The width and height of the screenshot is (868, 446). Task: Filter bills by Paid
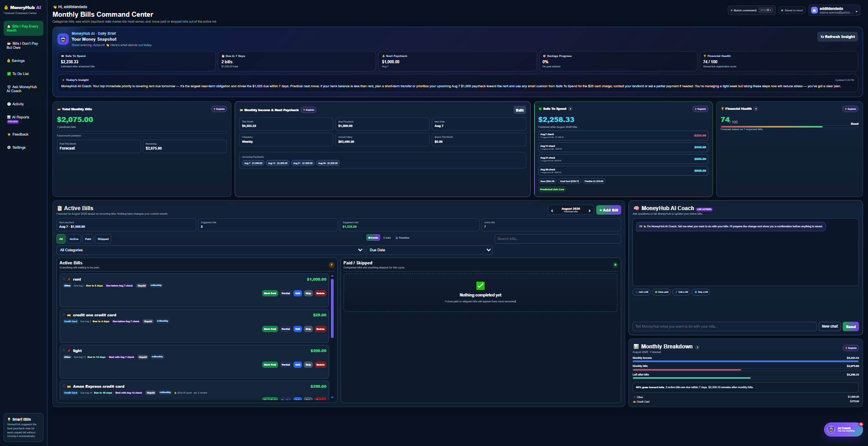tap(88, 239)
